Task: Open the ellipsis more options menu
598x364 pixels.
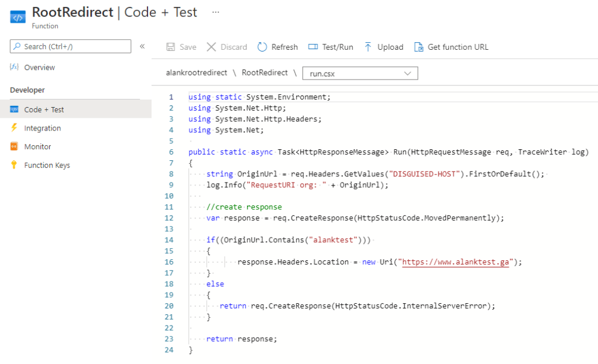Action: point(216,12)
